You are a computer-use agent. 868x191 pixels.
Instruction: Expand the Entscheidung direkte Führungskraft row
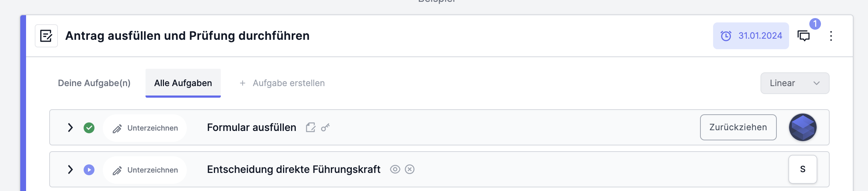click(70, 170)
